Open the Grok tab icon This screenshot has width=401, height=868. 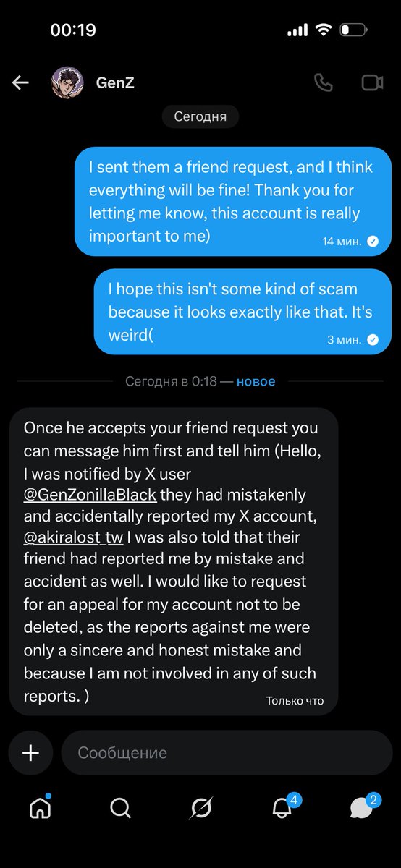[x=200, y=808]
